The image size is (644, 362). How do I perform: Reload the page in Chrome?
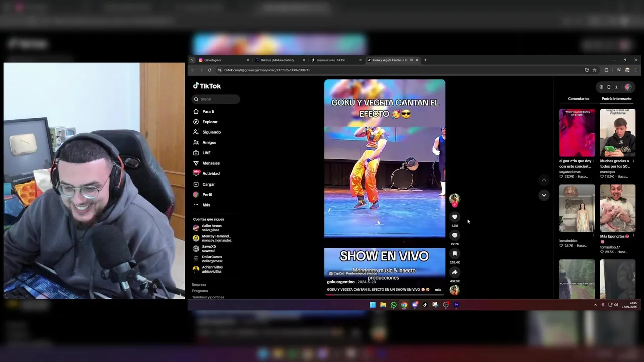point(210,70)
